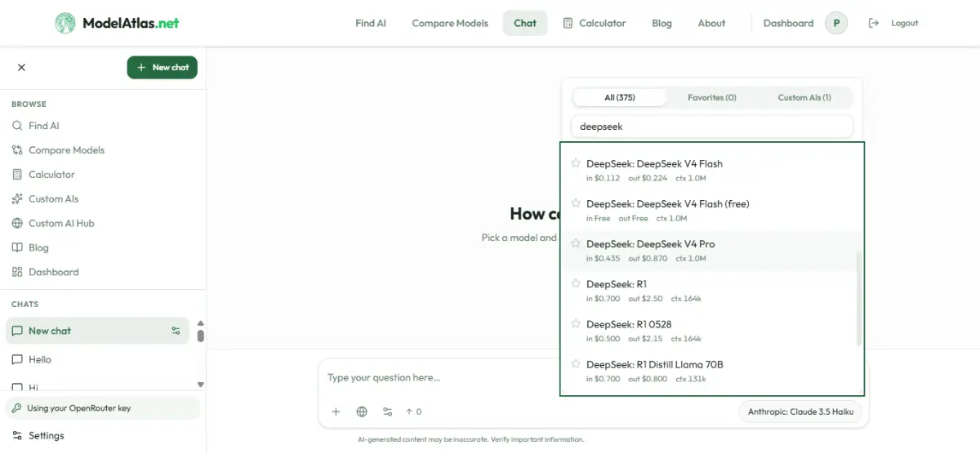Image resolution: width=980 pixels, height=454 pixels.
Task: Open Calculator in the top navigation
Action: [595, 23]
